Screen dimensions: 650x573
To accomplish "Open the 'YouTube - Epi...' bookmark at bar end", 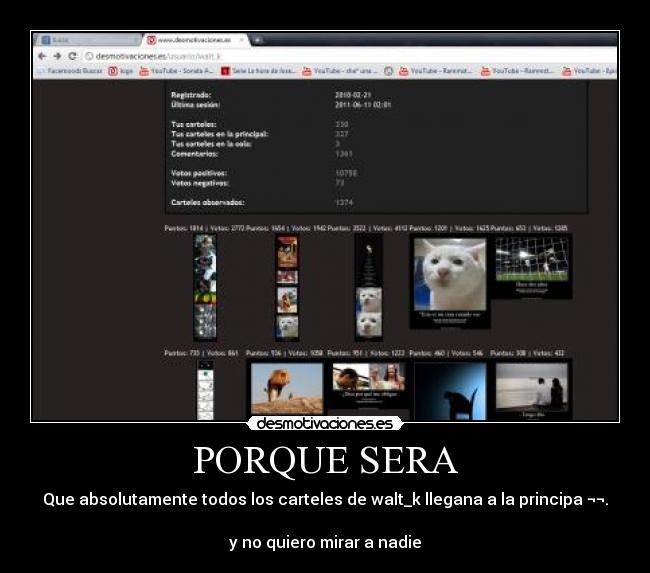I will [589, 71].
